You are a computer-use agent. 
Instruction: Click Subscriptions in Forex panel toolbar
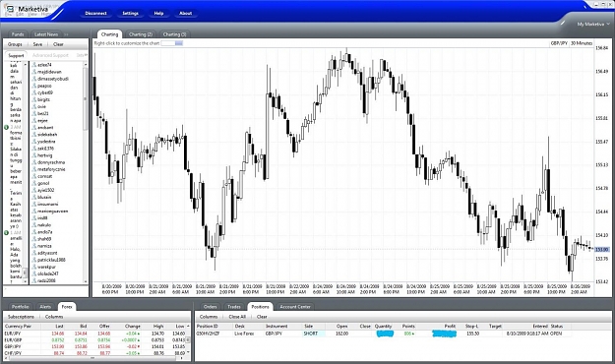coord(21,317)
